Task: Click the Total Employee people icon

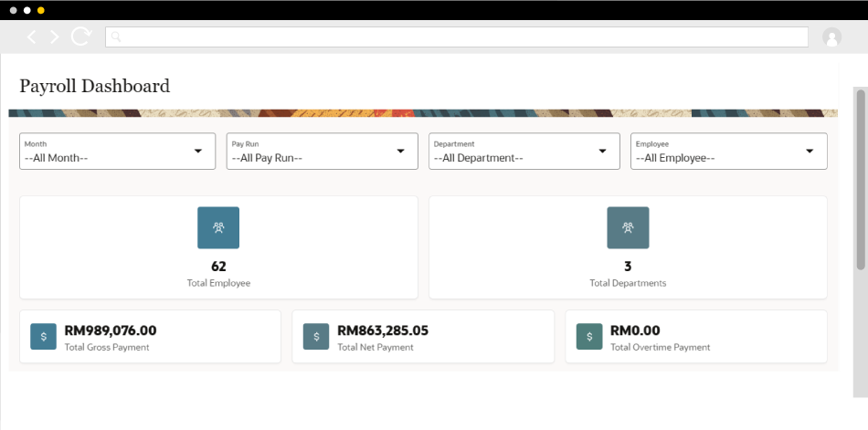Action: pyautogui.click(x=218, y=228)
